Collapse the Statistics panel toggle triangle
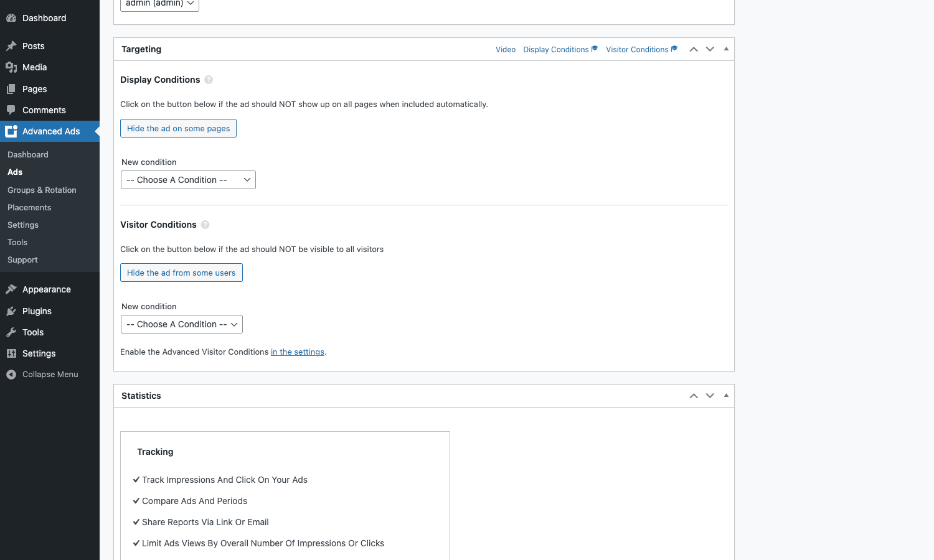This screenshot has height=560, width=934. pyautogui.click(x=726, y=396)
